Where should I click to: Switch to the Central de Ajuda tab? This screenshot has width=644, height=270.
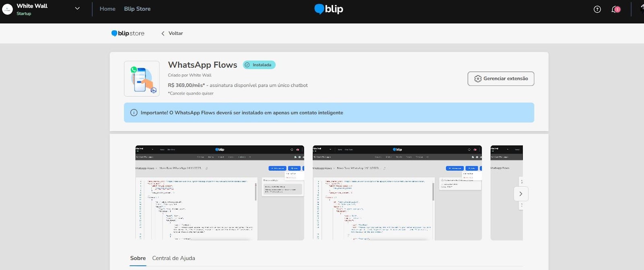173,258
